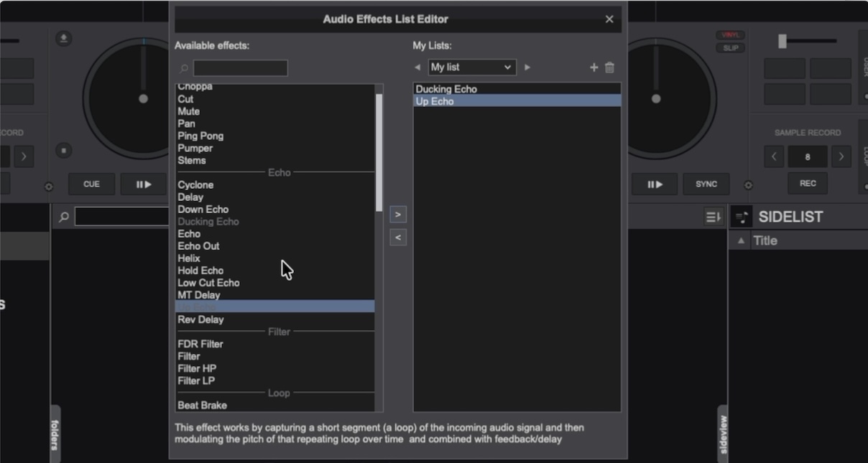
Task: Select Ducking Echo in My Lists
Action: click(445, 89)
